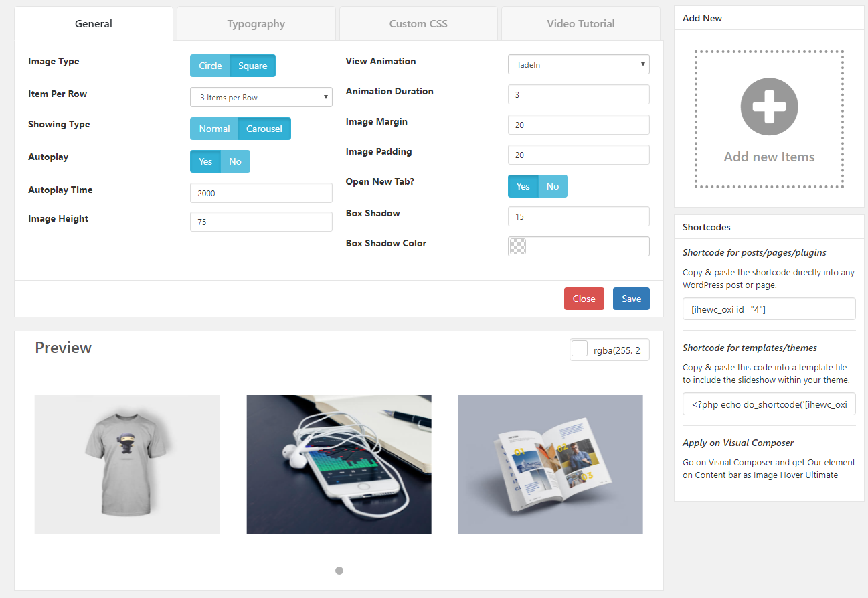This screenshot has width=868, height=598.
Task: Set Image Type to Circle
Action: click(210, 66)
